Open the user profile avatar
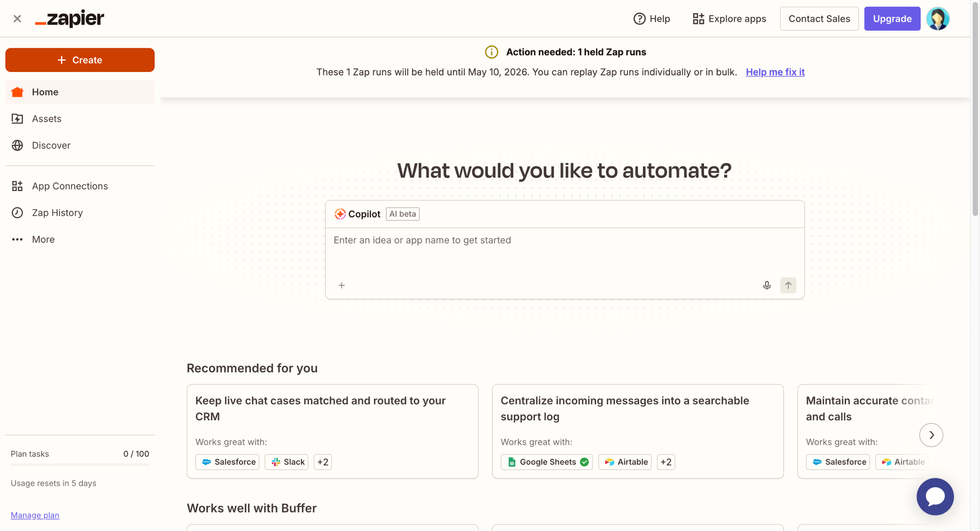 [x=938, y=18]
